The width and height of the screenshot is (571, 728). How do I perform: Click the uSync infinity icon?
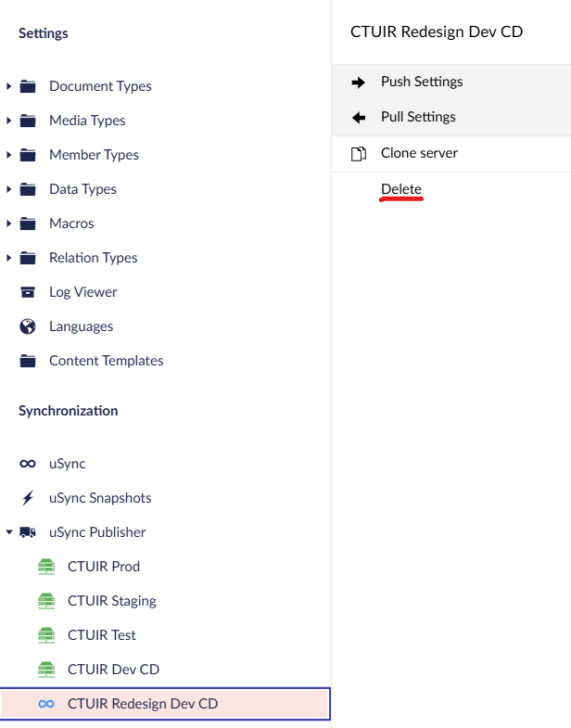28,464
